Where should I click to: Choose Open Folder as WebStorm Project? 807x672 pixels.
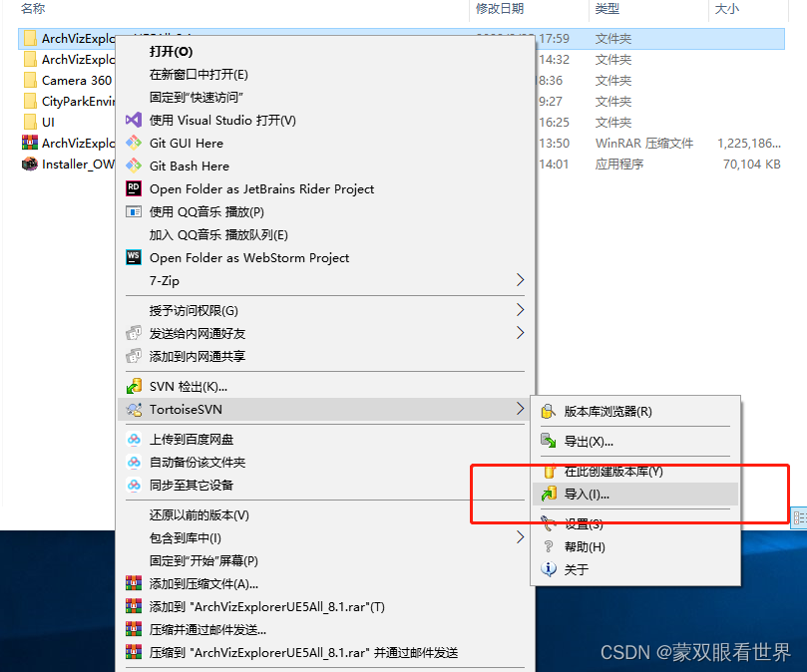[x=249, y=258]
